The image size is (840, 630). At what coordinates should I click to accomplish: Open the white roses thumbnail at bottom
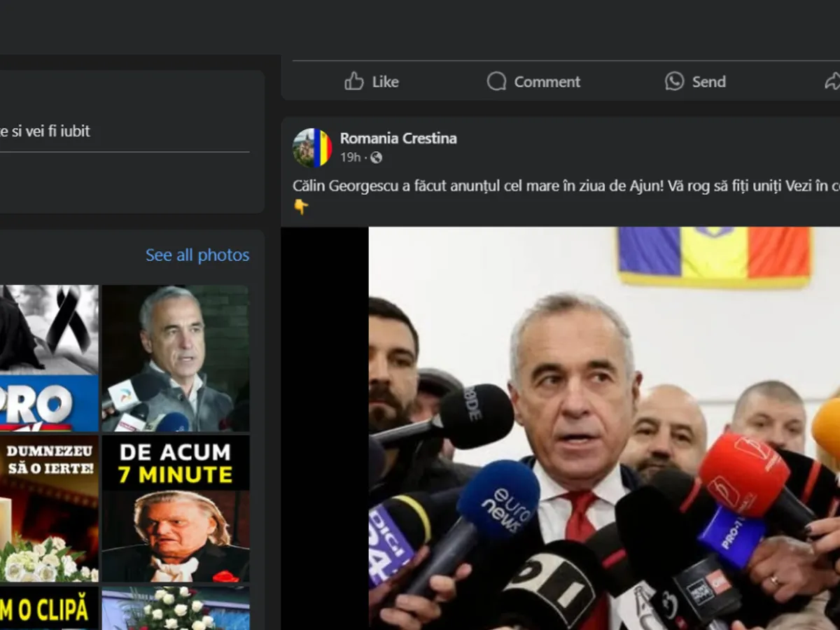(x=175, y=608)
